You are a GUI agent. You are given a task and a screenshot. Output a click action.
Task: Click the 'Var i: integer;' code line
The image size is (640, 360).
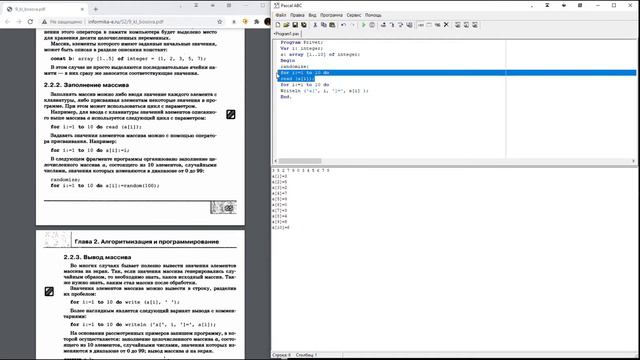pos(302,48)
